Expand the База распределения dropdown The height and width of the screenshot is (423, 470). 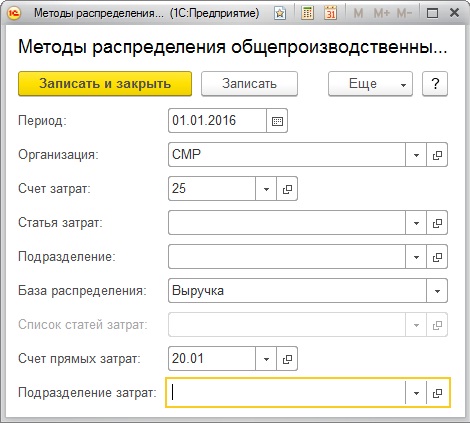(437, 291)
